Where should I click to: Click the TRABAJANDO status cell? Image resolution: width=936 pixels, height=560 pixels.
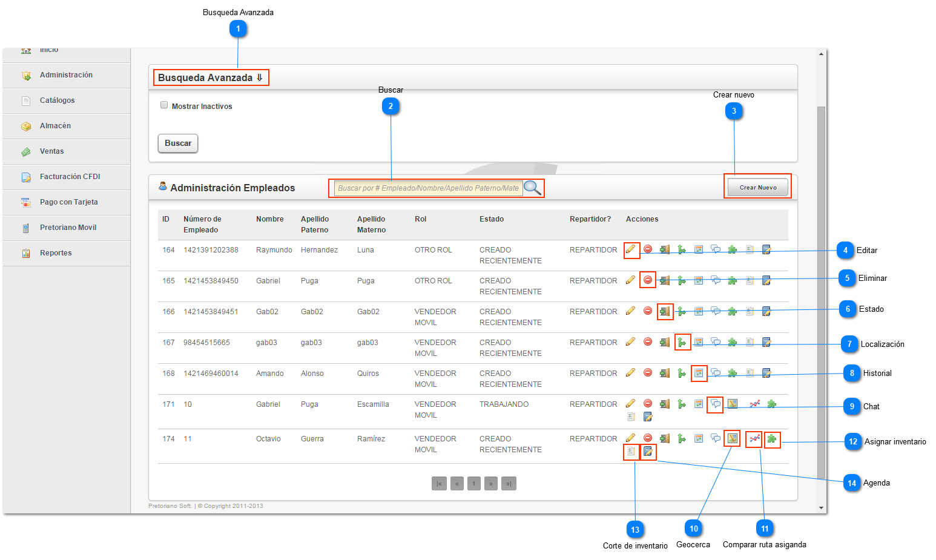[x=504, y=404]
